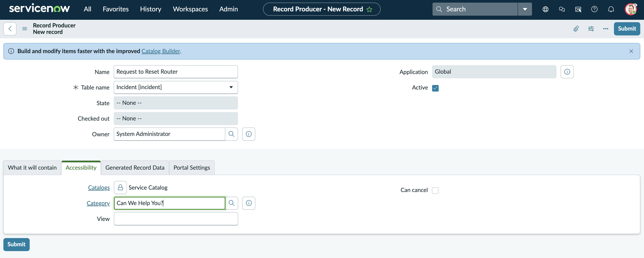Favorite this page with the star icon
The image size is (644, 258).
coord(369,9)
